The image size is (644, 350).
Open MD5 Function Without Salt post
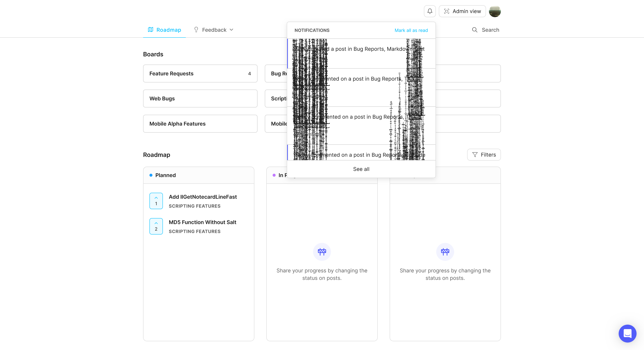(202, 222)
